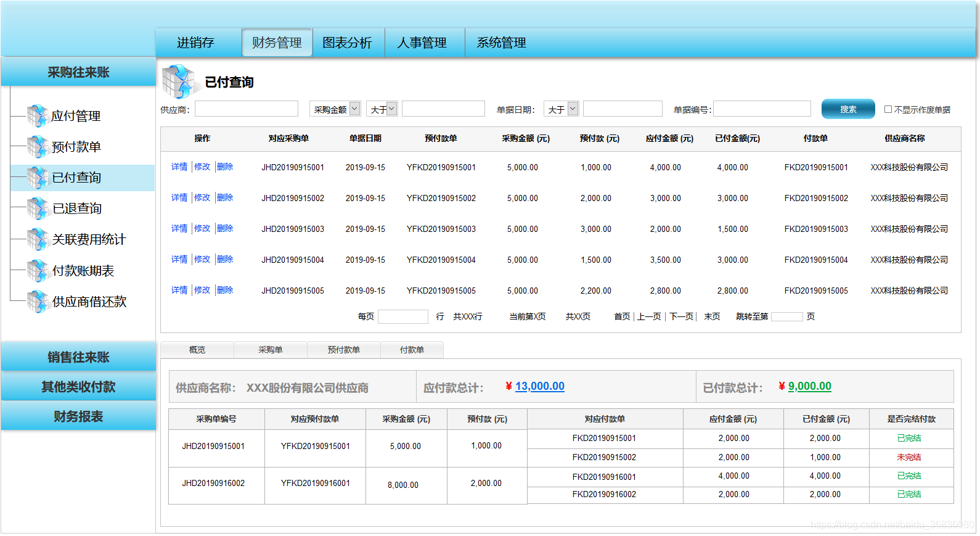
Task: Expand the 其他类收付款 sidebar section
Action: tap(78, 387)
